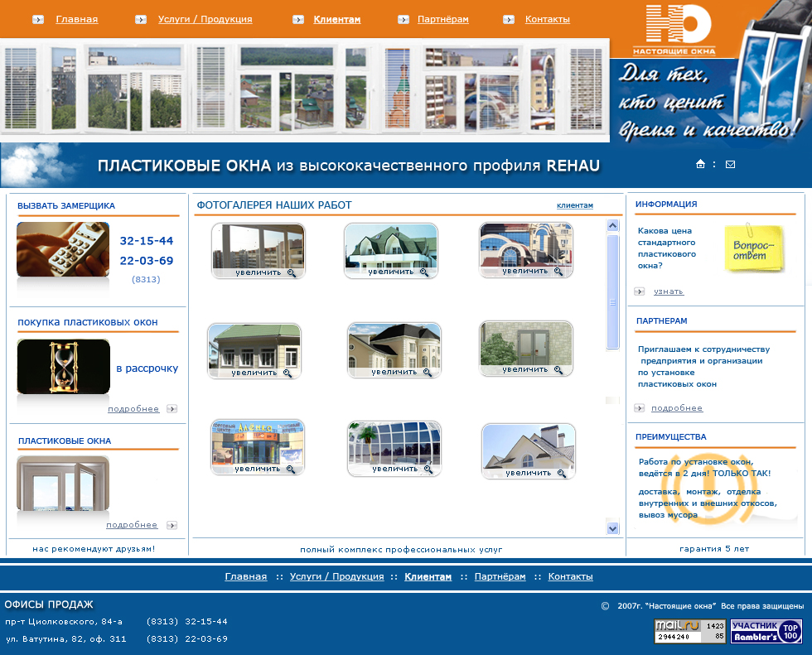Click в рассрочку text
The image size is (812, 655).
click(x=147, y=368)
